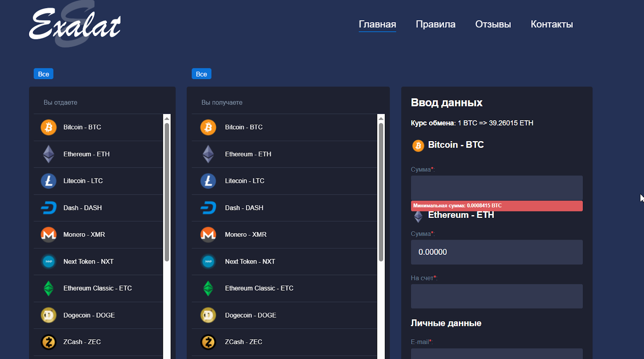Viewport: 644px width, 359px height.
Task: Click the Litecoin icon in the "Вы получаете" list
Action: pos(208,181)
